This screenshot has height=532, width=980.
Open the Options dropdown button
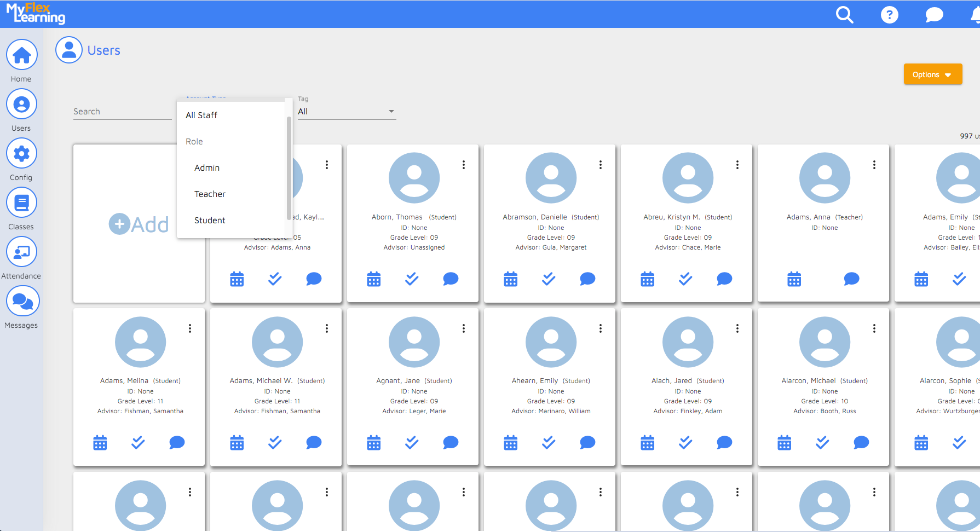click(932, 74)
